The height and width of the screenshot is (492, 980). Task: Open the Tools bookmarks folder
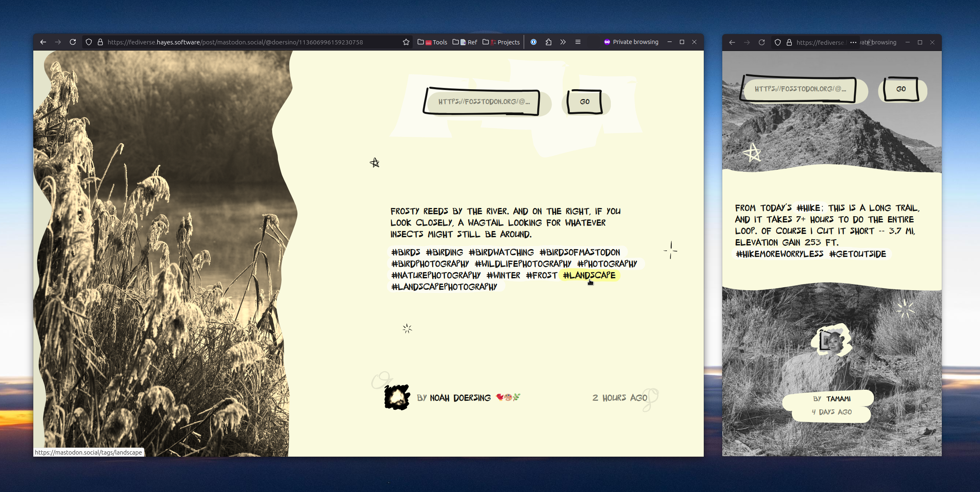coord(432,42)
